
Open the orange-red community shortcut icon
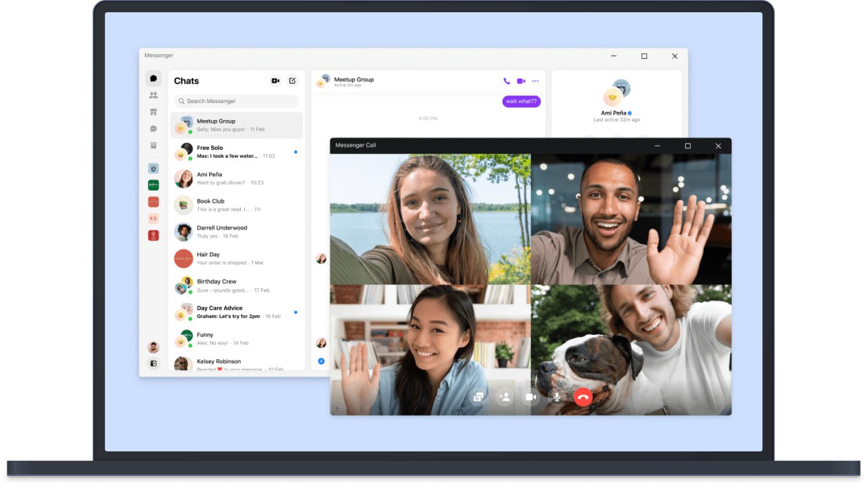point(154,202)
